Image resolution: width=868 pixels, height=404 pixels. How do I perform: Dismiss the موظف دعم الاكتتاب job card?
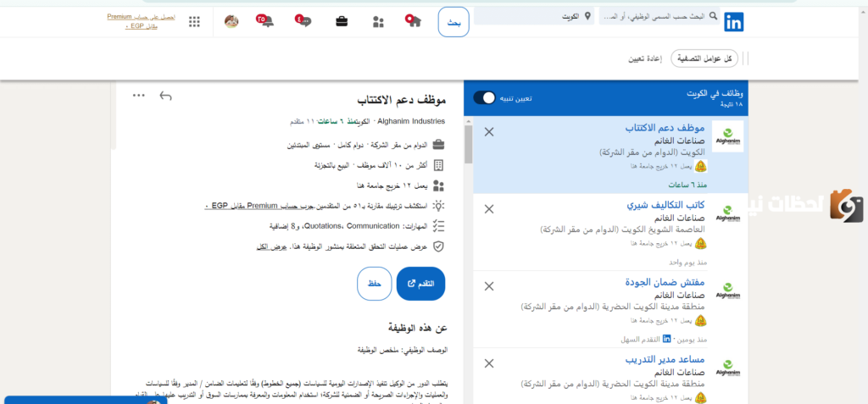(x=489, y=132)
